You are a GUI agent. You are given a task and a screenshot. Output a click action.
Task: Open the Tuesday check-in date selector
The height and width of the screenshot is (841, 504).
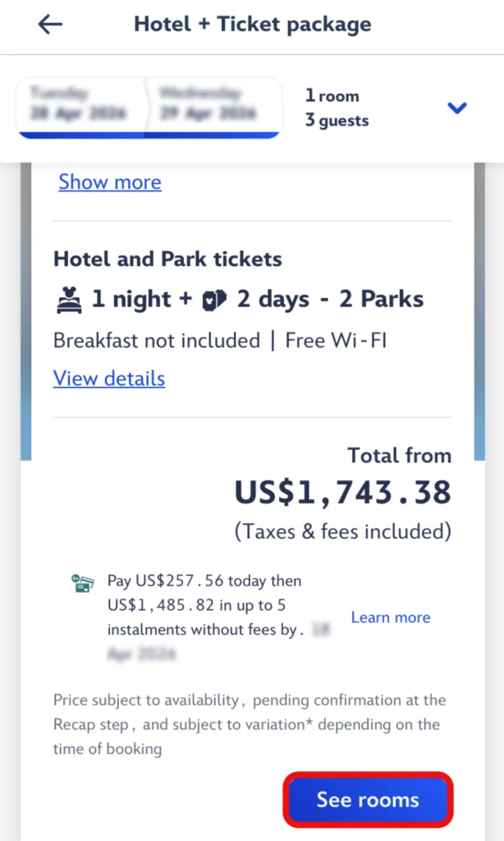(x=80, y=105)
